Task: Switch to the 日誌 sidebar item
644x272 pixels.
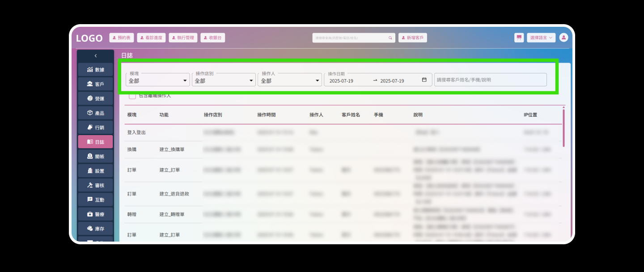Action: (95, 142)
